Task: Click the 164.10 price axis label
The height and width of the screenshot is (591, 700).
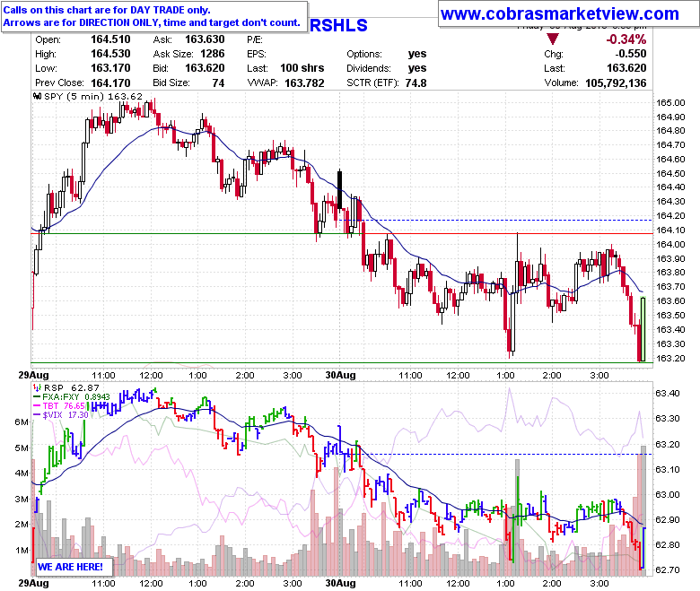Action: pos(670,230)
